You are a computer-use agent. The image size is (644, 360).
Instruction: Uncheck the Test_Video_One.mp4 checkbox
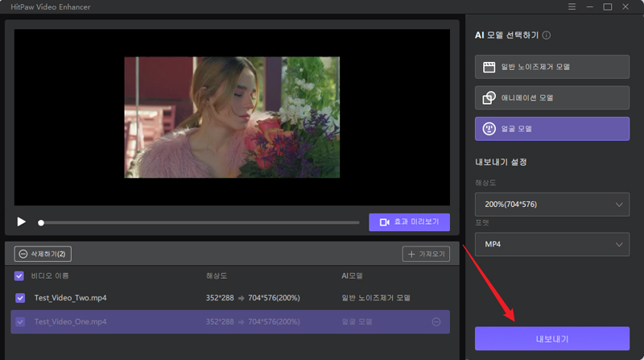pos(20,322)
